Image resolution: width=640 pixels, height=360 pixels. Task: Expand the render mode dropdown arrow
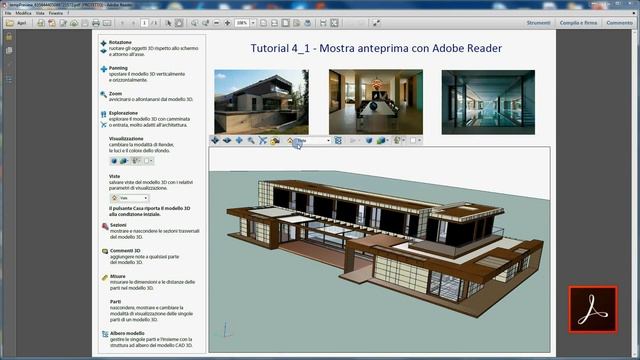pos(387,140)
